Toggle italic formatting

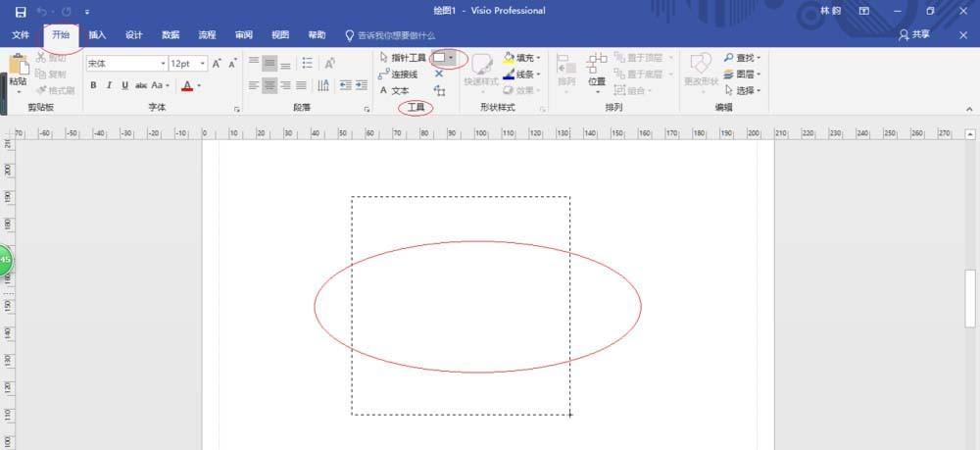tap(109, 85)
